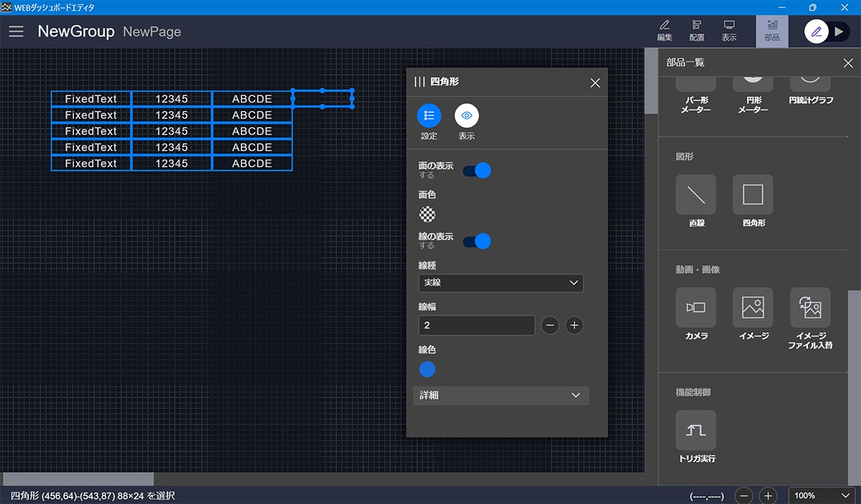Open the 線種 dropdown showing 実線
861x504 pixels.
[500, 283]
